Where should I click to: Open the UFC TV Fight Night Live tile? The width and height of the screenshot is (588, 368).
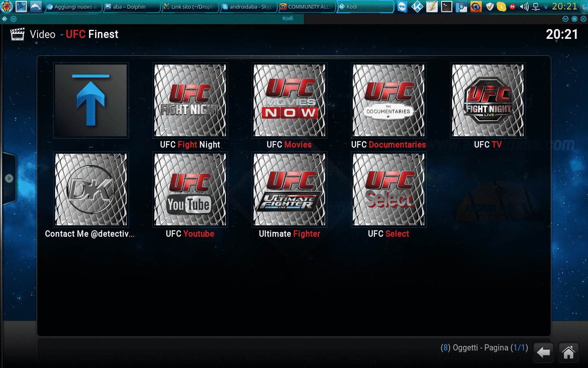click(x=488, y=100)
